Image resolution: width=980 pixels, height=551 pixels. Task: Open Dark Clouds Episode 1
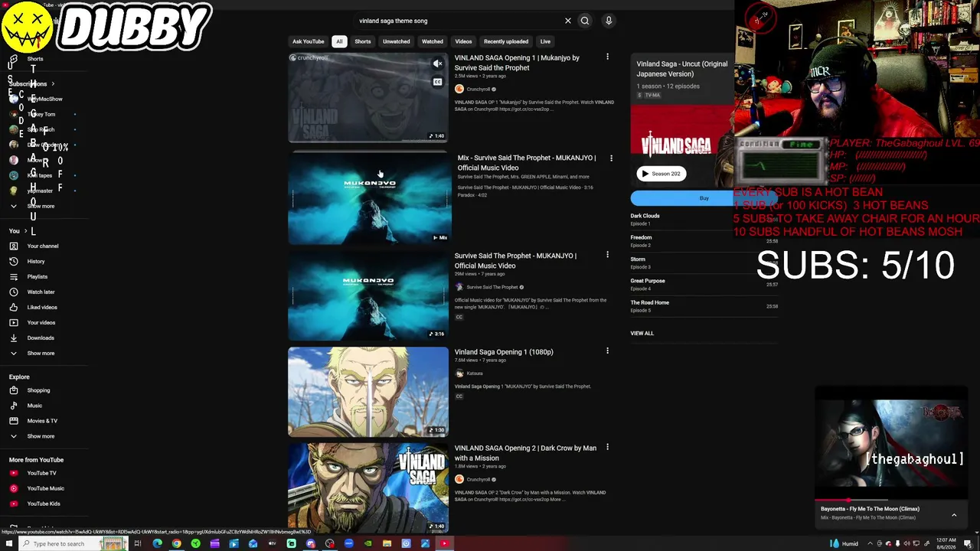tap(704, 219)
